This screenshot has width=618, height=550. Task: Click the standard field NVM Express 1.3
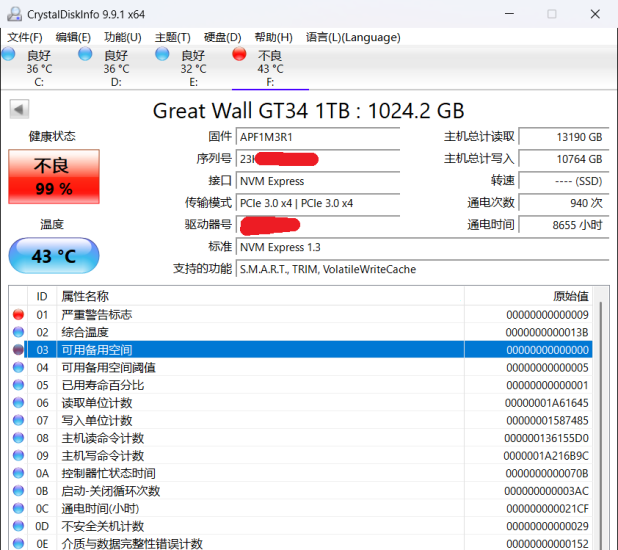pos(423,247)
